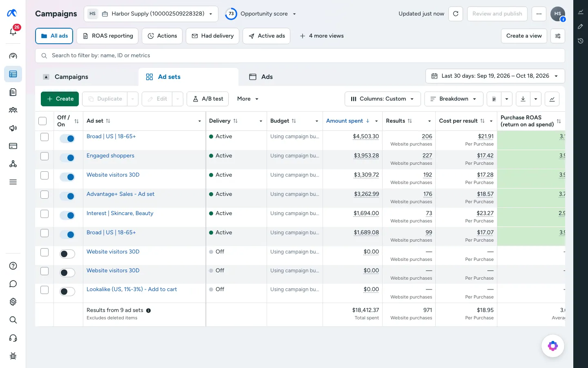Open the Settings gear icon in sidebar
The width and height of the screenshot is (588, 368).
(13, 302)
